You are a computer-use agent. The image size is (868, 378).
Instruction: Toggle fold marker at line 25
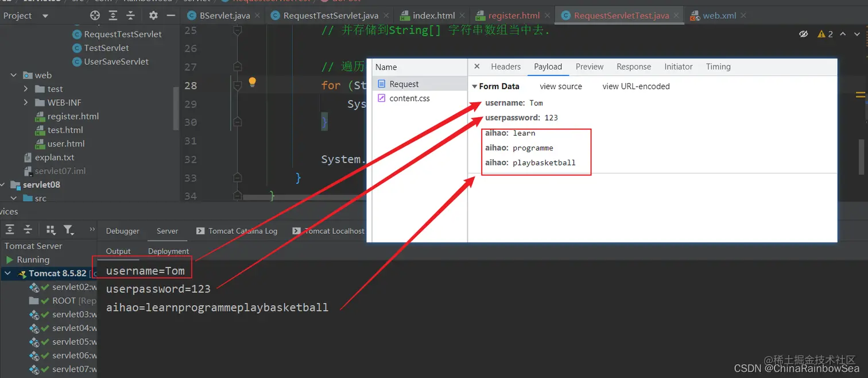tap(237, 30)
